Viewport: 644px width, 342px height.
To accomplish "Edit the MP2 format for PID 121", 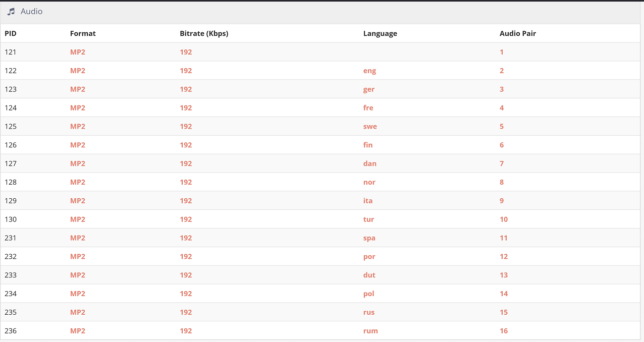I will click(x=78, y=52).
